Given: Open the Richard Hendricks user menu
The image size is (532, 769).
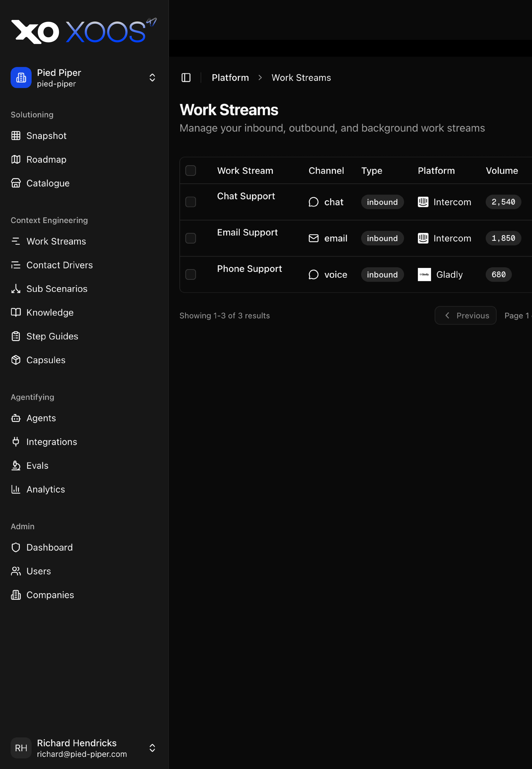Looking at the screenshot, I should click(x=152, y=748).
